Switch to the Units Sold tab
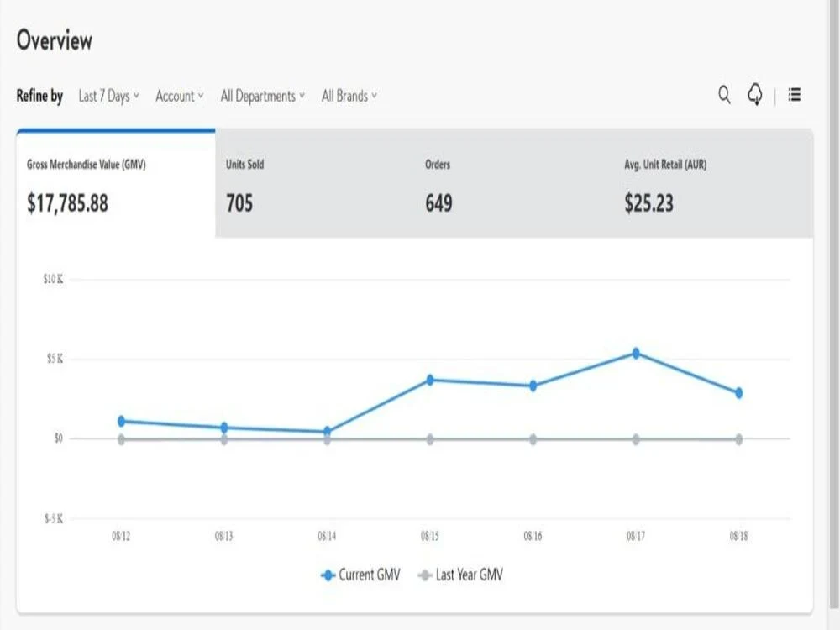 coord(315,184)
